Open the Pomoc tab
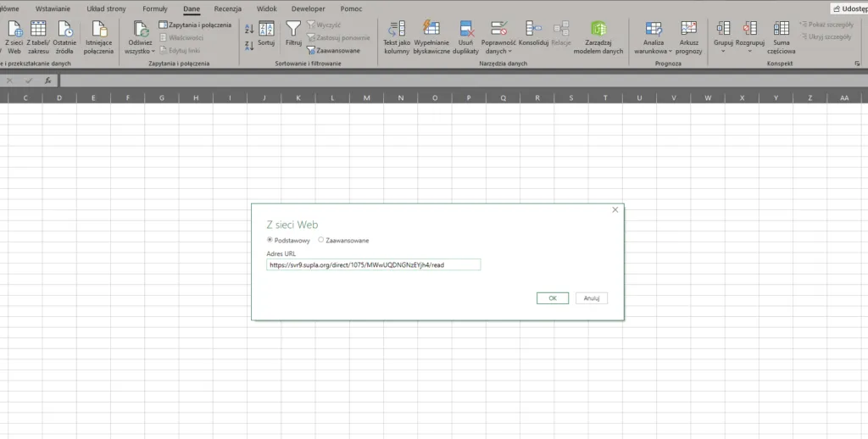The image size is (868, 439). click(x=352, y=8)
